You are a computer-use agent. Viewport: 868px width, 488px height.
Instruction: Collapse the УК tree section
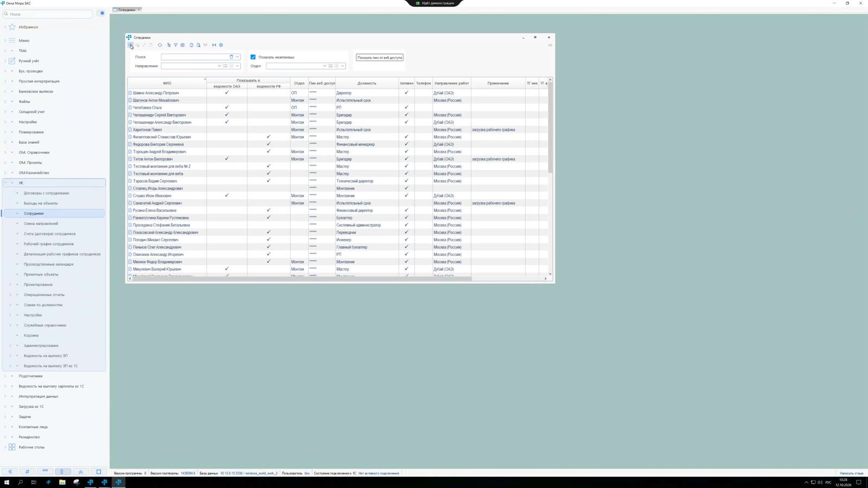[x=5, y=183]
